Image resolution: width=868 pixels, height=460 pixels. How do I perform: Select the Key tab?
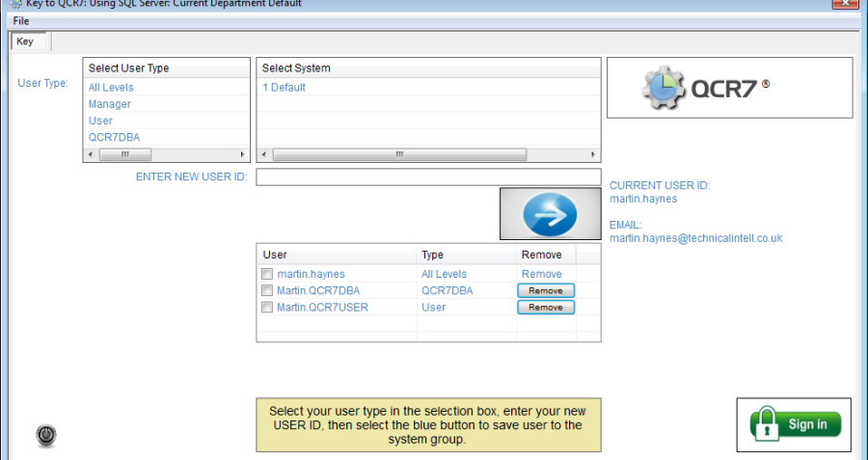pos(25,41)
